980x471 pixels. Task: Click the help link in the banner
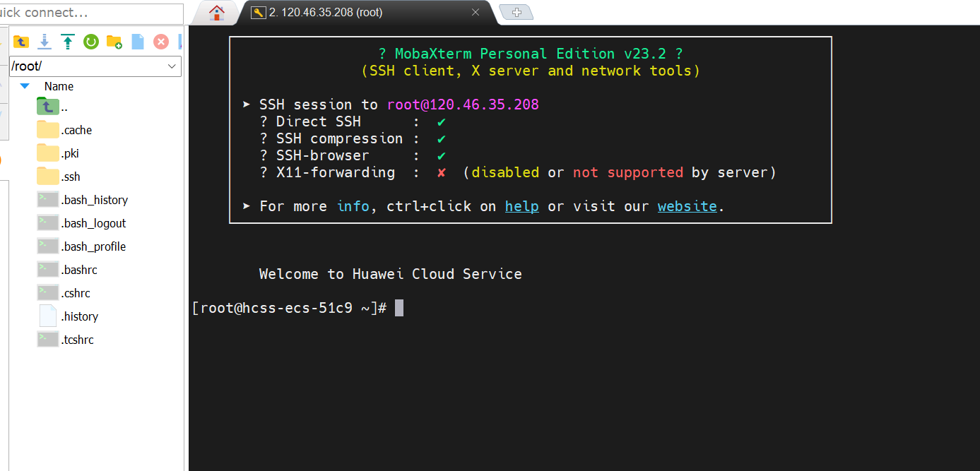(521, 206)
